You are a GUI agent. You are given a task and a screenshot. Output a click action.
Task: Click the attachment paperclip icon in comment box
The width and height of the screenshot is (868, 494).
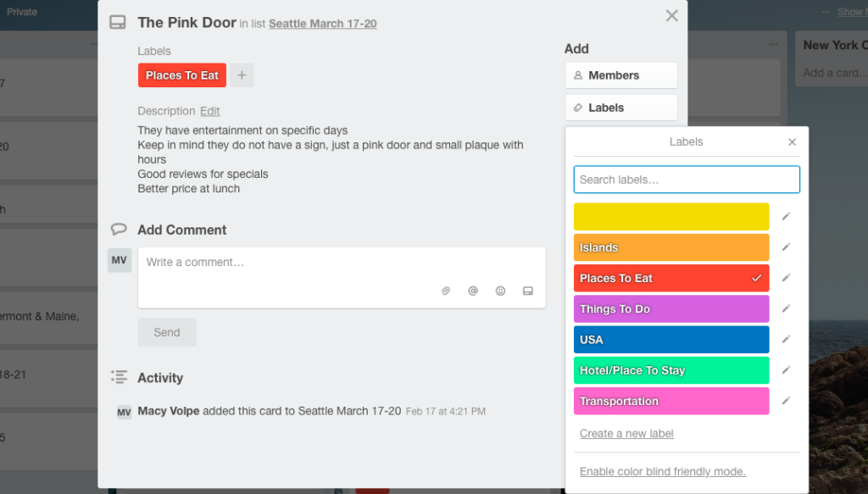click(x=446, y=291)
